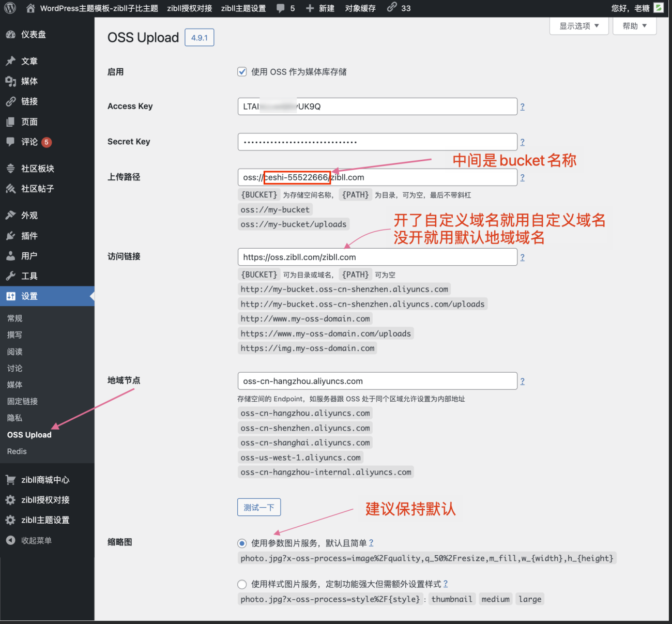The height and width of the screenshot is (624, 672).
Task: Click the WordPress logo icon
Action: click(x=10, y=8)
